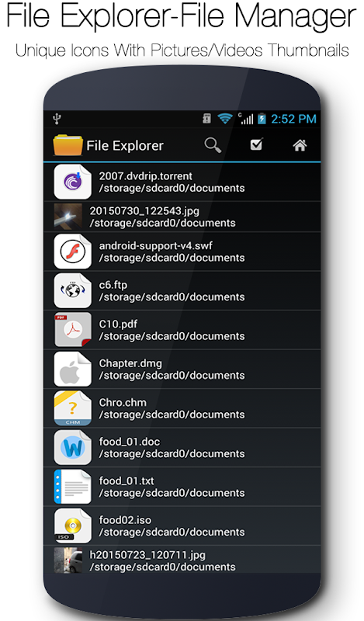Screen dimensions: 364x621
Task: Open search with the magnifier icon
Action: tap(213, 145)
